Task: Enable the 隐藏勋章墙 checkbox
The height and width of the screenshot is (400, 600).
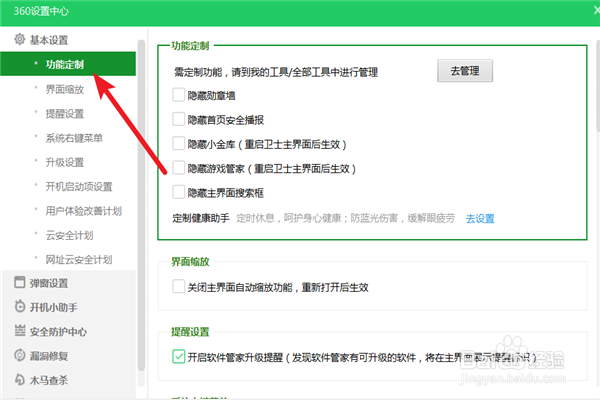Action: coord(179,95)
